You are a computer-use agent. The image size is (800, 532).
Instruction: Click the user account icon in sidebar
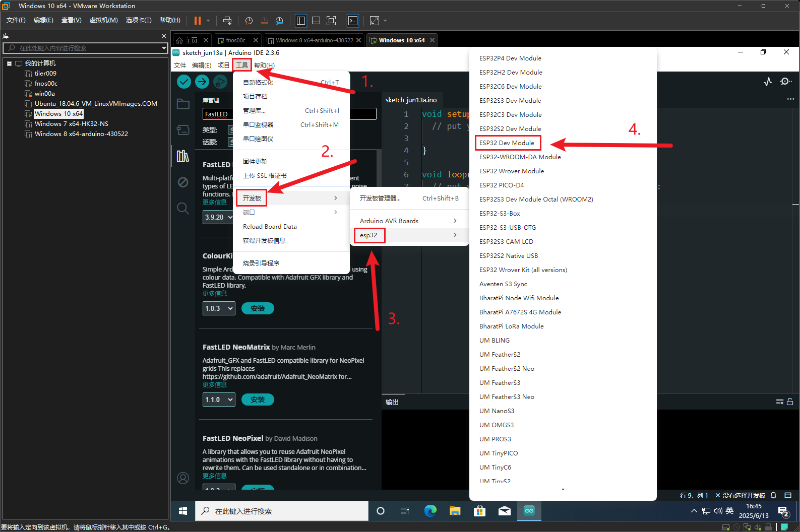click(183, 478)
